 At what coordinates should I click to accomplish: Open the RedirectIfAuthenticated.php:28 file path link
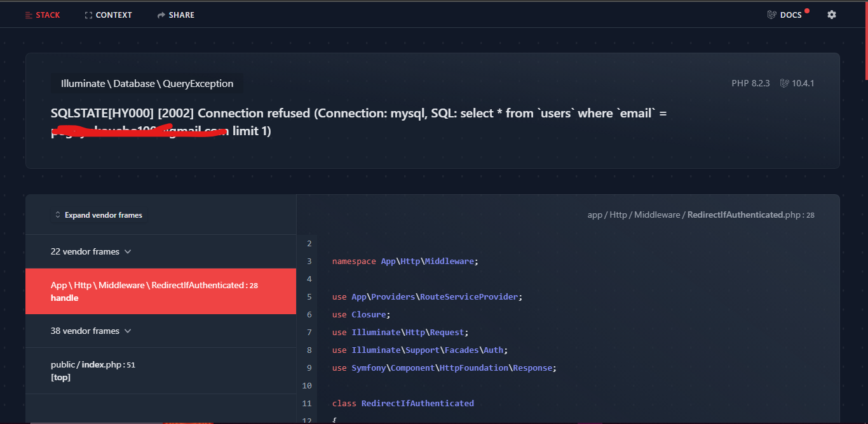click(701, 215)
